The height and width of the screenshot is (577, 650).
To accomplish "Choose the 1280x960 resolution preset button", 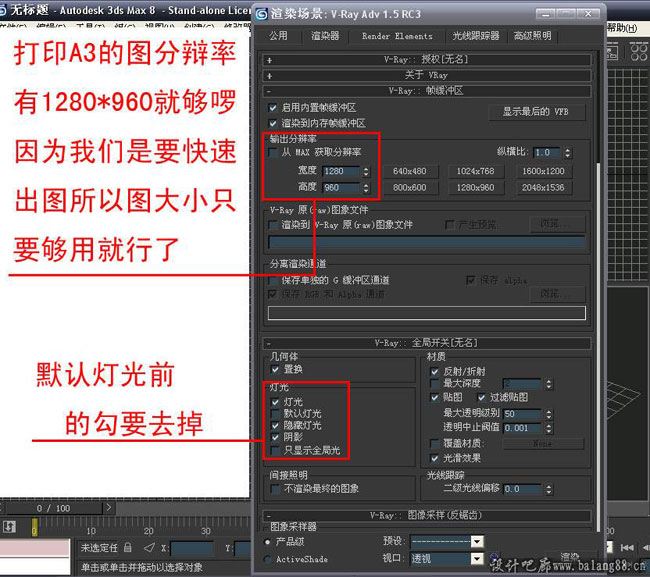I will point(476,188).
